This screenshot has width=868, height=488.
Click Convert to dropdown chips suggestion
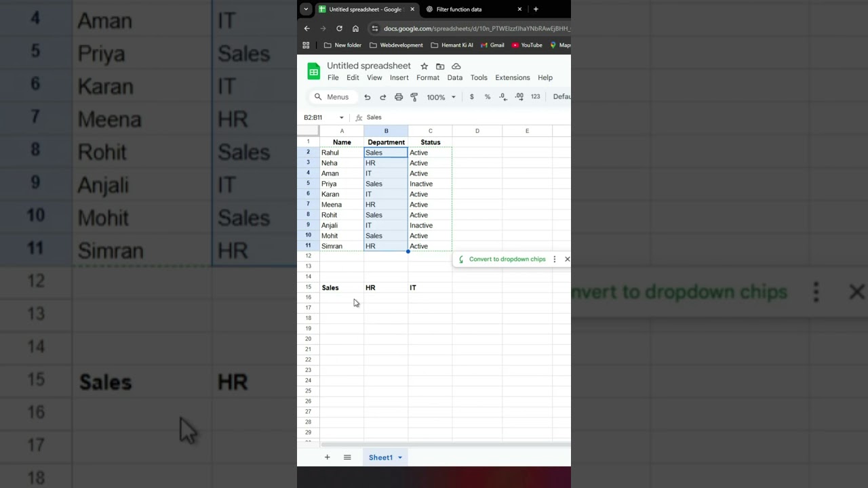tap(507, 259)
